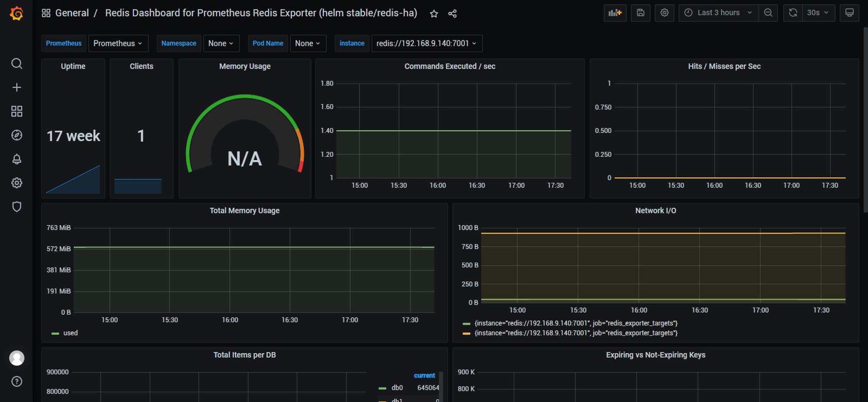Share the dashboard using share icon
868x402 pixels.
tap(452, 14)
